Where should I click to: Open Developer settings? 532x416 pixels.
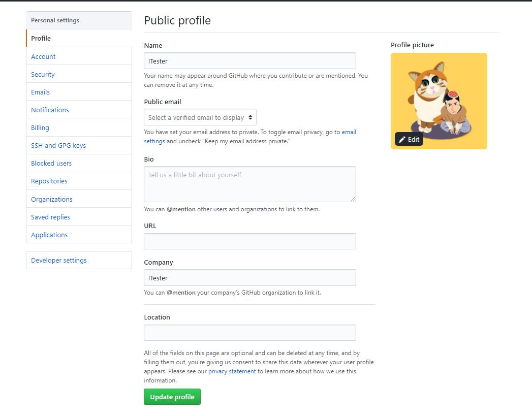(79, 260)
